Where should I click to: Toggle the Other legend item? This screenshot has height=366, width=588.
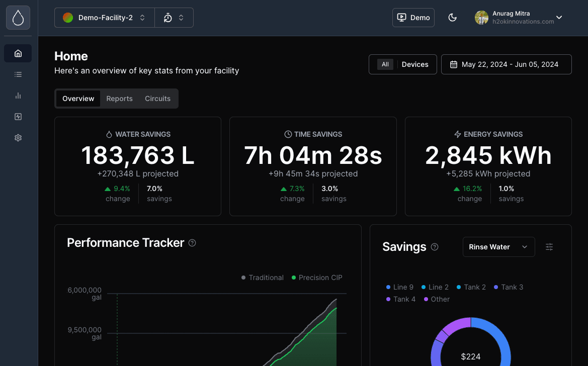(437, 299)
